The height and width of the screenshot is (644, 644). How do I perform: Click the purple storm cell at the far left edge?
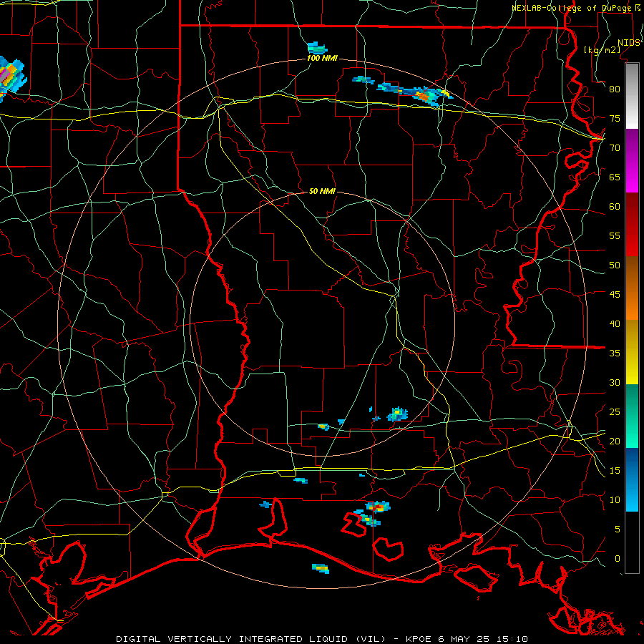point(11,78)
